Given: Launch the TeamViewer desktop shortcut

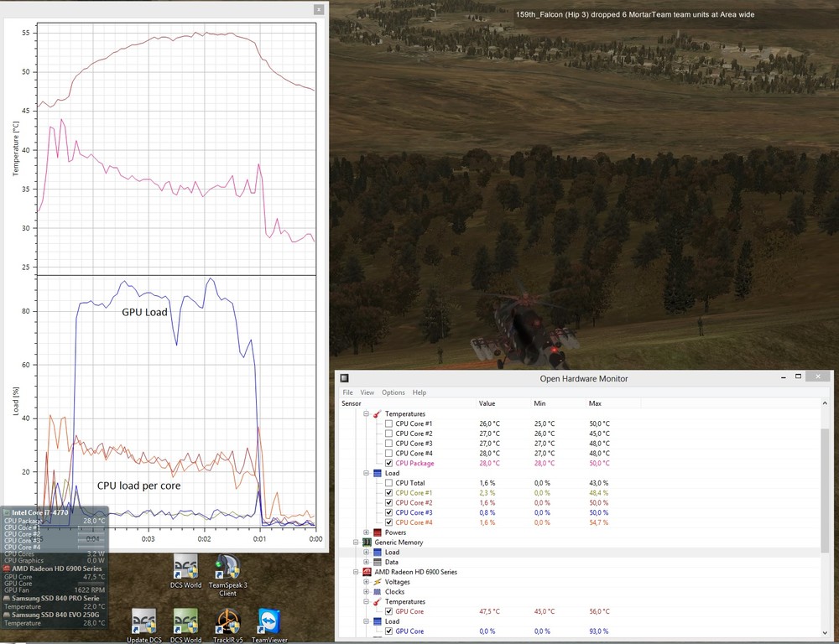Looking at the screenshot, I should (269, 622).
